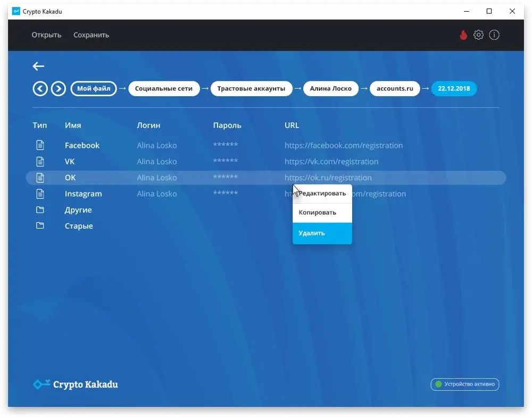The width and height of the screenshot is (532, 418).
Task: Select the 22.12.2018 breadcrumb
Action: tap(454, 89)
